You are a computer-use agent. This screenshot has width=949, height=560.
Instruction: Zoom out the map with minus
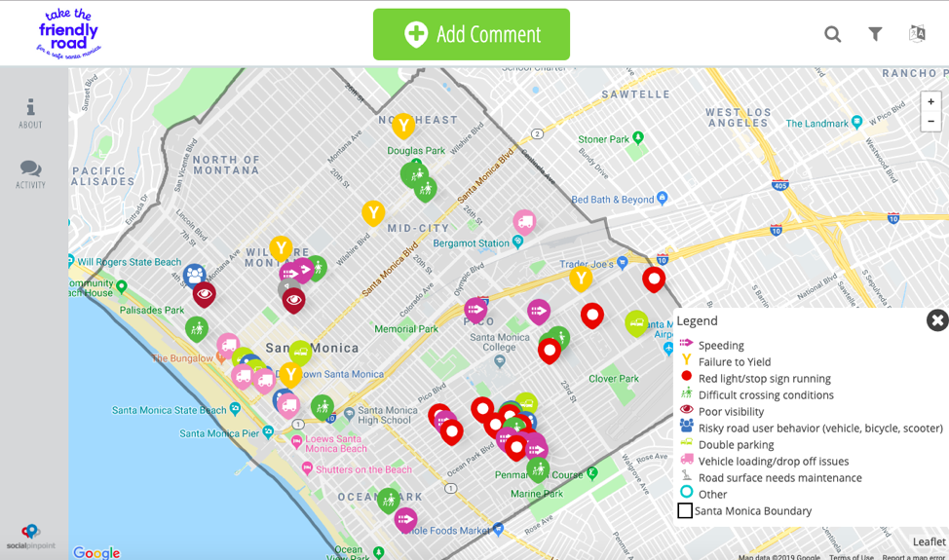coord(930,122)
